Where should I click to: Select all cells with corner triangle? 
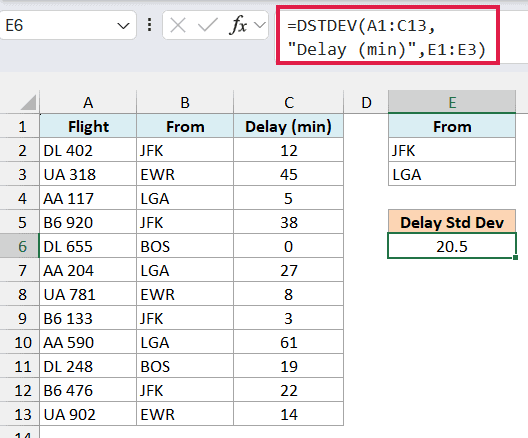pos(28,102)
